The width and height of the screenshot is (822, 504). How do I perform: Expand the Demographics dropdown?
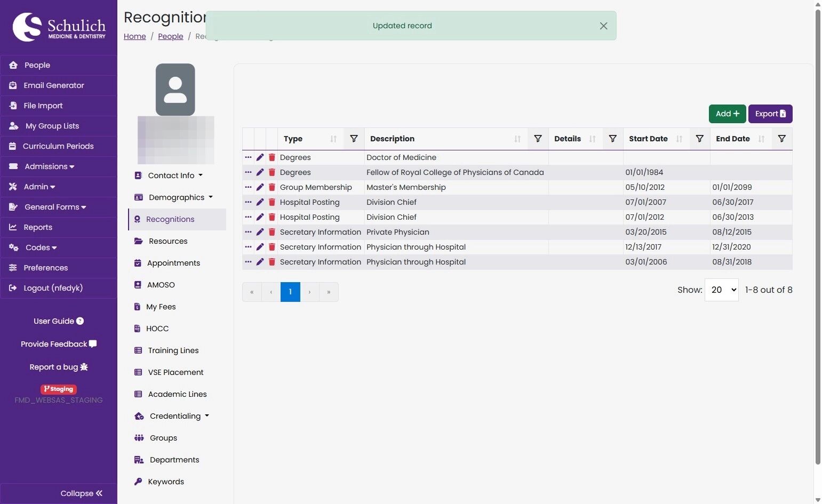pos(177,197)
